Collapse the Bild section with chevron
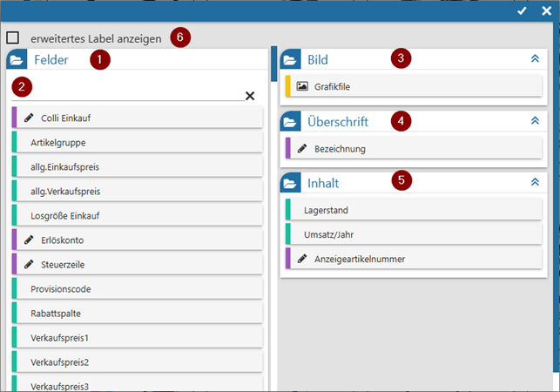This screenshot has width=560, height=392. pyautogui.click(x=535, y=60)
